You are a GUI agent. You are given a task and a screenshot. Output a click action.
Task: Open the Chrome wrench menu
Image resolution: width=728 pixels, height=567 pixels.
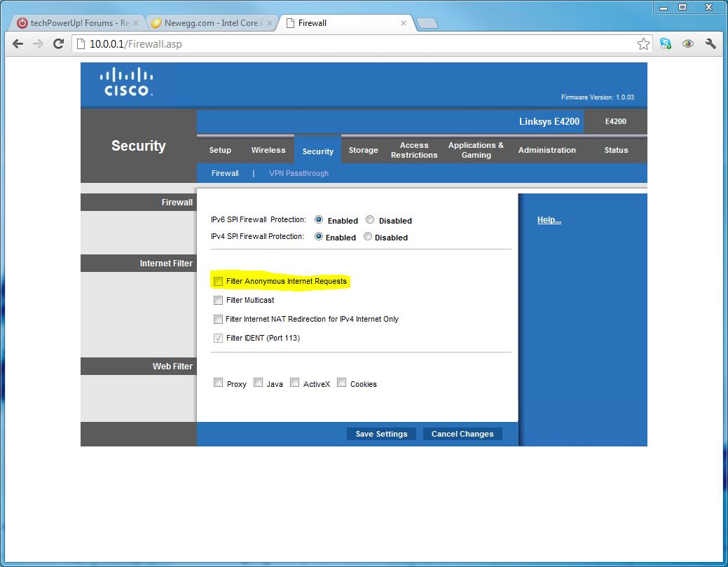710,43
